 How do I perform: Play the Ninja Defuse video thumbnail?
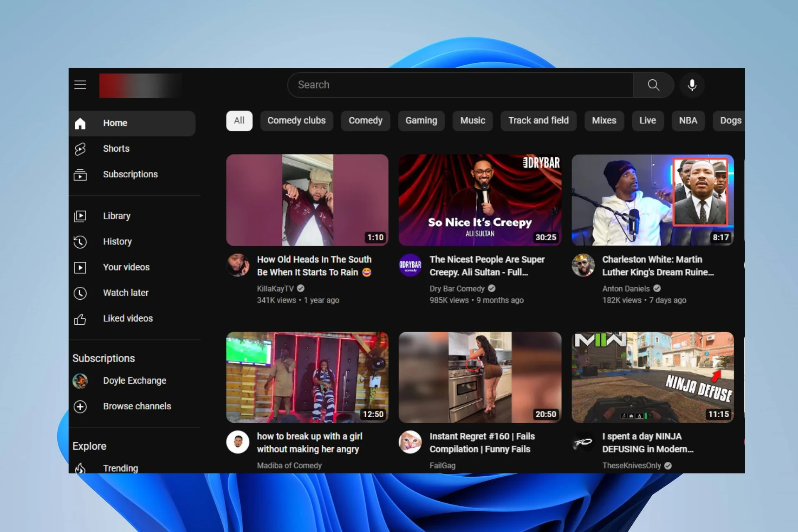click(x=653, y=377)
